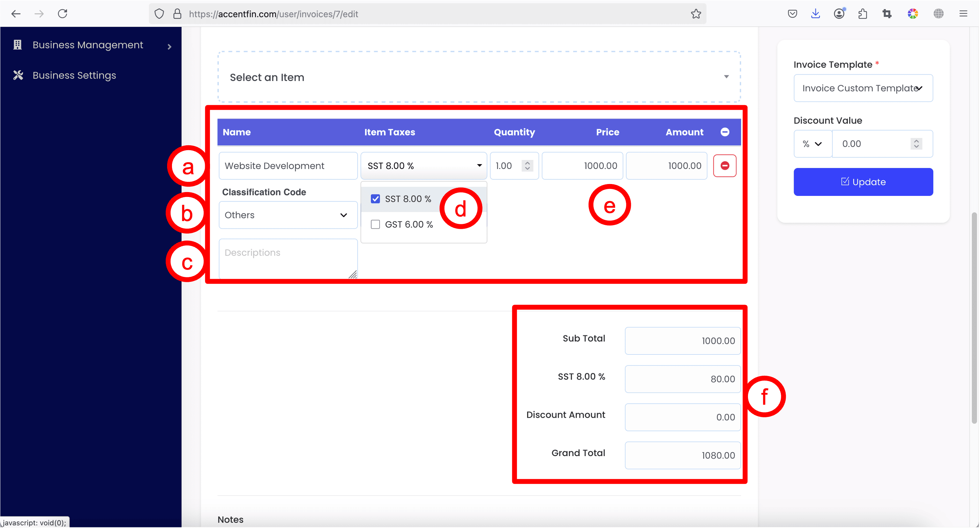Check the GST 6.00 % checkbox
This screenshot has width=980, height=528.
(375, 224)
